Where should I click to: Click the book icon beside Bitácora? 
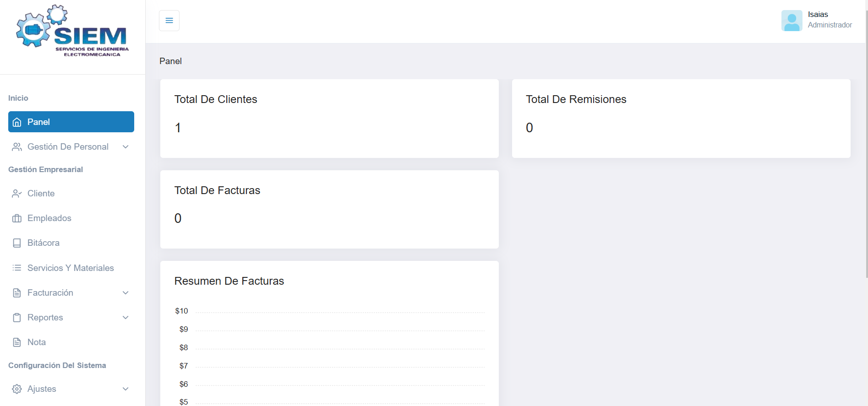17,243
